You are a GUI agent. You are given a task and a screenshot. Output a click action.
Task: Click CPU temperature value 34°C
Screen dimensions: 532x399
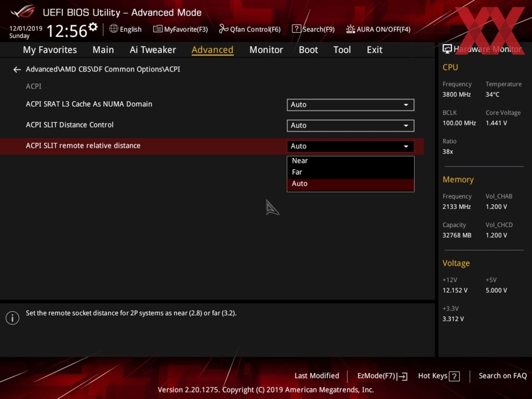(492, 94)
